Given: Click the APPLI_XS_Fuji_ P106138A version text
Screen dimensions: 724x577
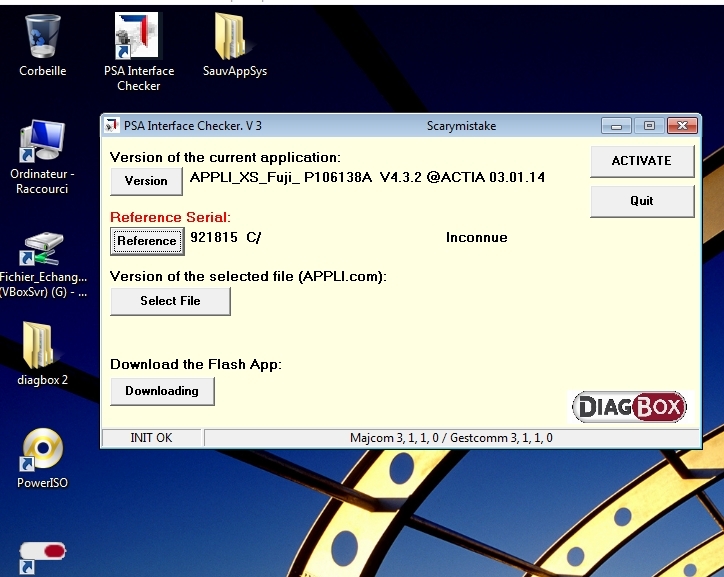Looking at the screenshot, I should pos(367,177).
